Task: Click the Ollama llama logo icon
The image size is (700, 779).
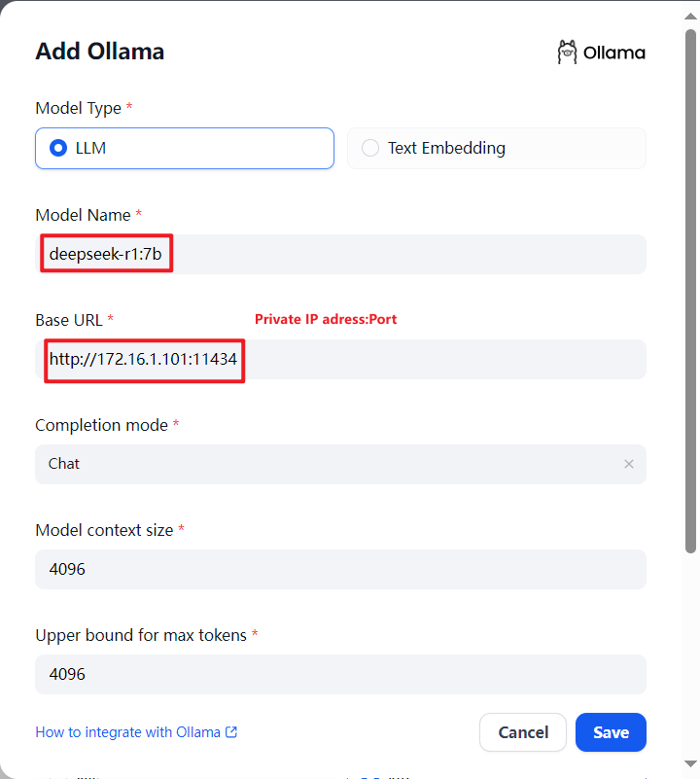Action: click(x=567, y=53)
